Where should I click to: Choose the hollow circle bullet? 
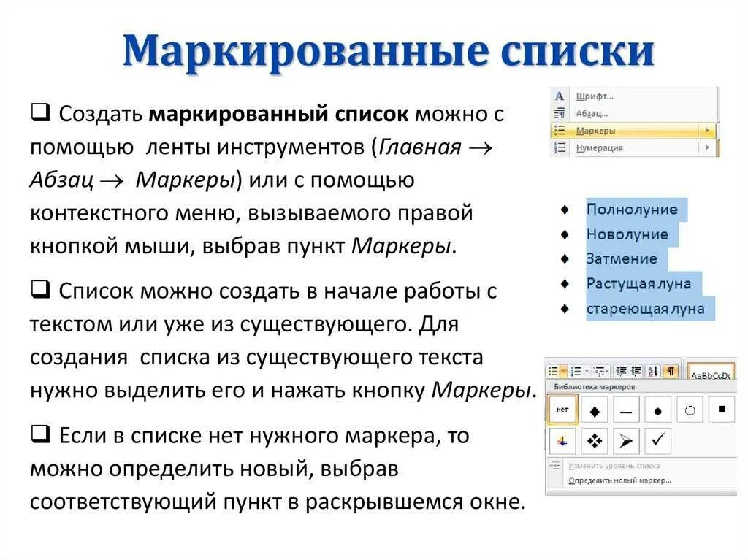click(690, 410)
